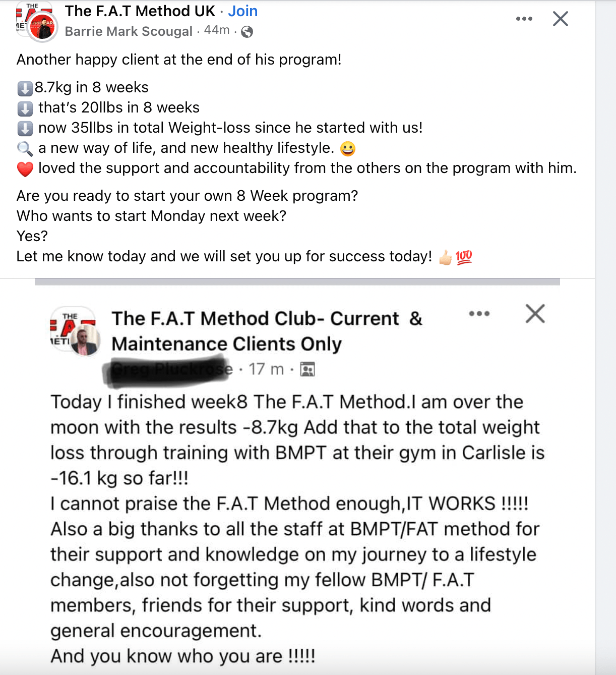Click the magnifying glass emoji
The image size is (616, 675).
[x=25, y=149]
